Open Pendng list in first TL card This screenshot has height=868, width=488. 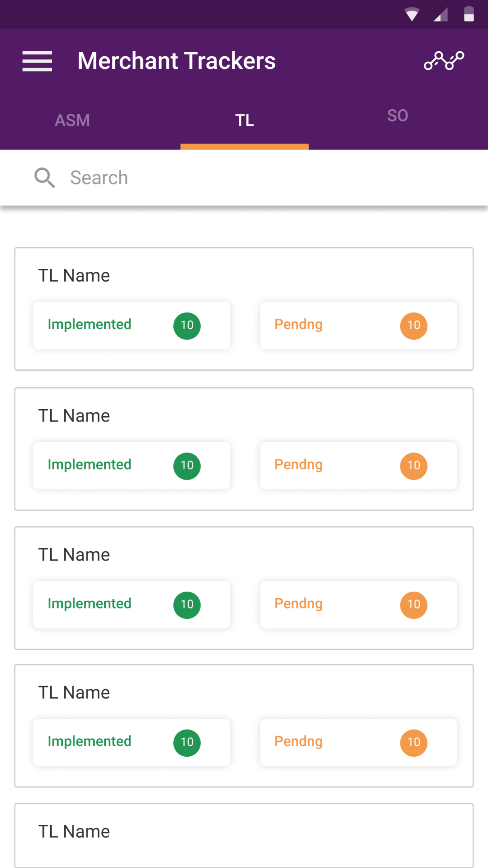pos(358,325)
